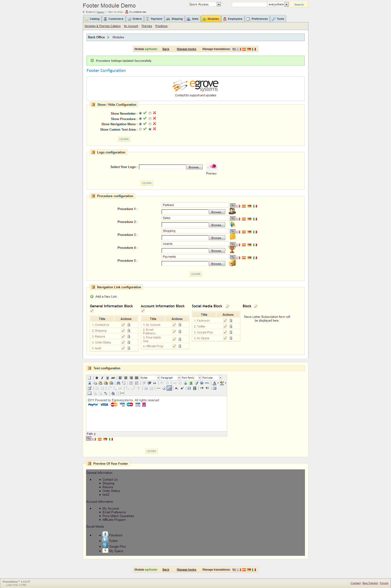
Task: Edit the Social Media Block title
Action: coord(228,306)
